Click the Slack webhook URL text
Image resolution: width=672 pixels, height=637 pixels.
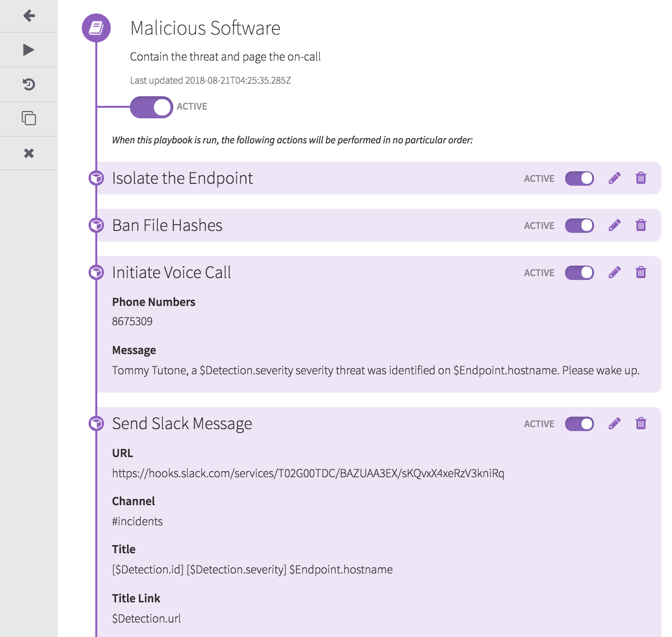click(x=308, y=473)
